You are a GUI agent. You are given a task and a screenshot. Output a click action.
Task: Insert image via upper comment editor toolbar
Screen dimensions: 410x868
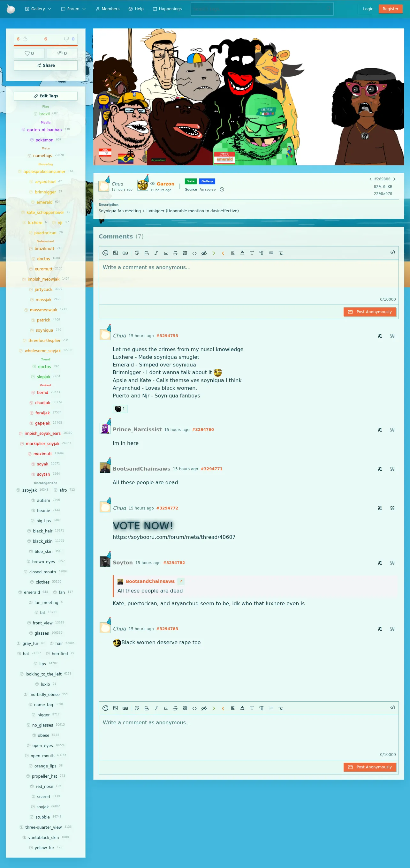(115, 253)
